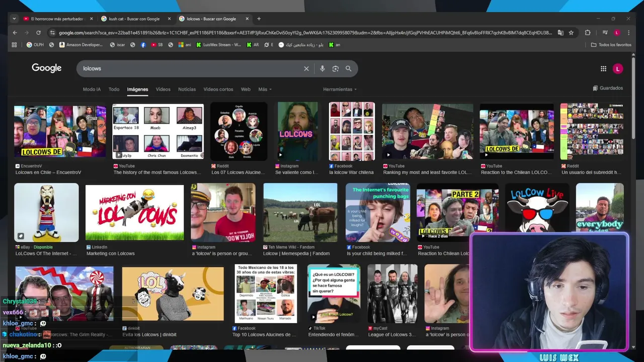
Task: Switch to 'Noticias' results tab
Action: 187,89
